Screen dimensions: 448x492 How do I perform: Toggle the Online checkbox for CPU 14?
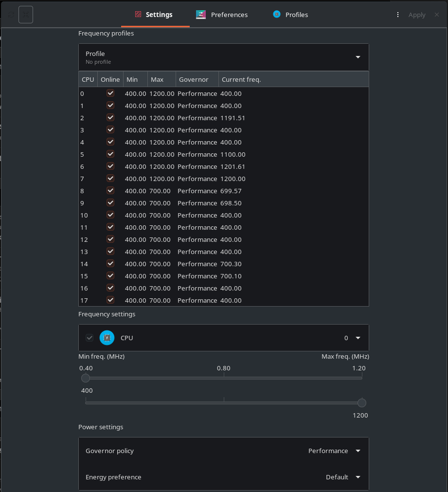coord(110,264)
